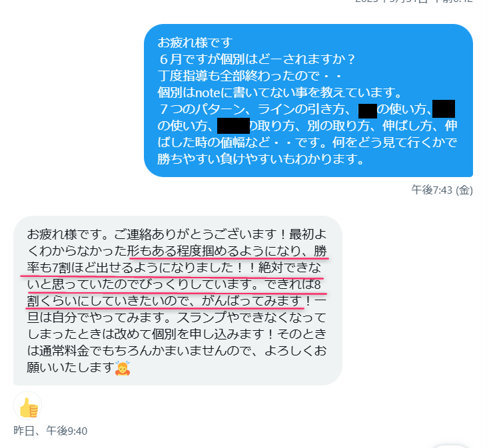Click the 午後7:43 (金) timestamp
The width and height of the screenshot is (487, 448).
tap(442, 190)
